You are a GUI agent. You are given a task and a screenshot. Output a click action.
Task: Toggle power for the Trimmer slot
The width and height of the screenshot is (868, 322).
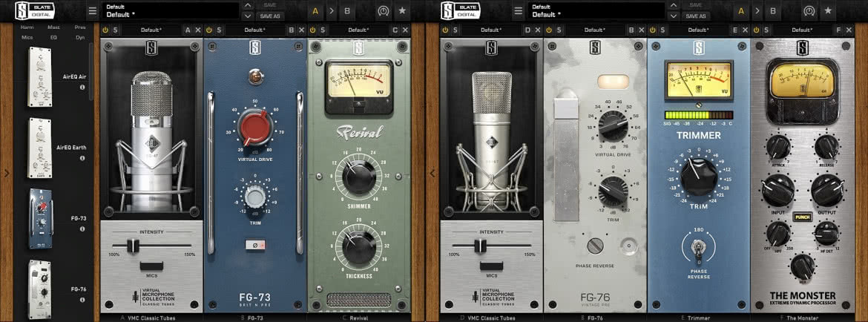pyautogui.click(x=653, y=30)
